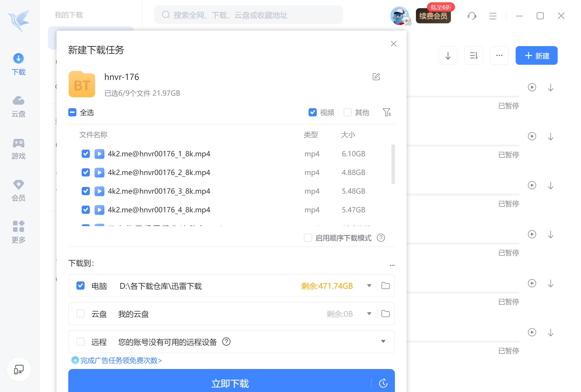Expand the 云盘 path dropdown arrow

[369, 314]
